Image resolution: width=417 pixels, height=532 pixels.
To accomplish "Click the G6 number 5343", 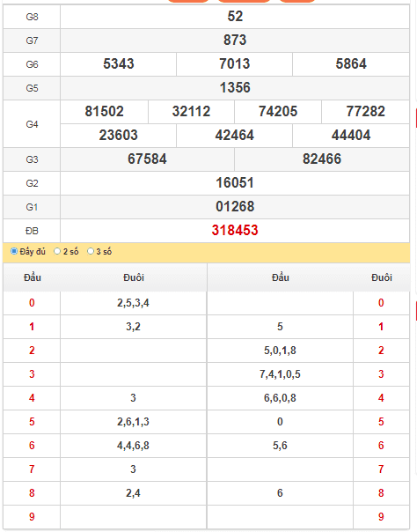I will click(x=119, y=63).
